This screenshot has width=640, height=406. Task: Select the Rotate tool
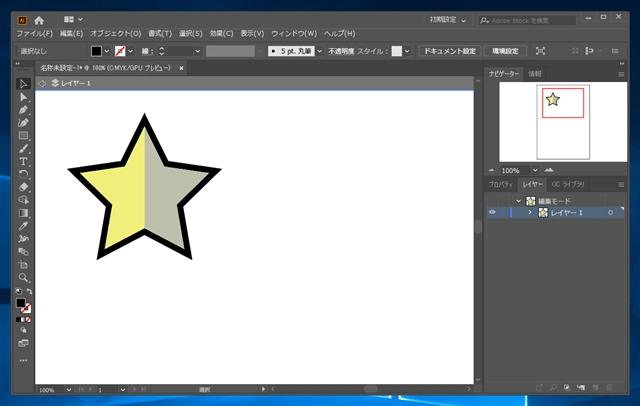[23, 174]
